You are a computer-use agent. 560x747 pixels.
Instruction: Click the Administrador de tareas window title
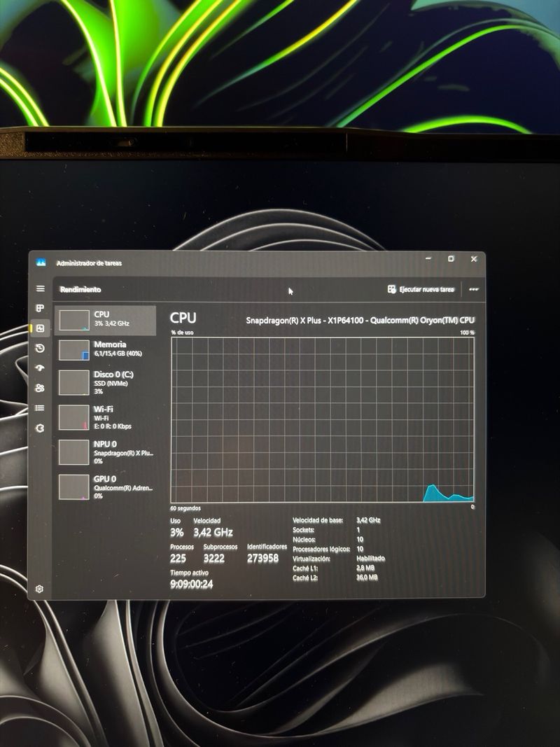(x=89, y=263)
